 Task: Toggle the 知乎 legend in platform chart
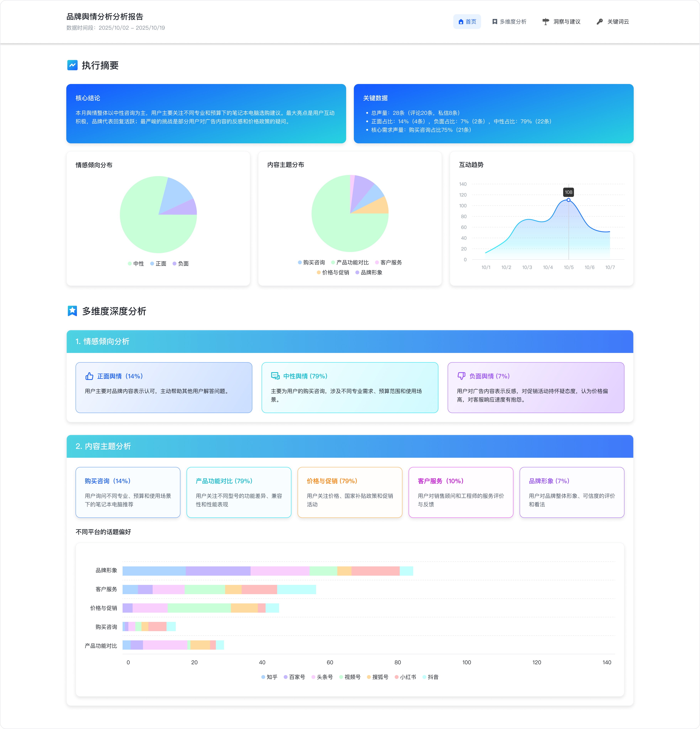pos(269,677)
